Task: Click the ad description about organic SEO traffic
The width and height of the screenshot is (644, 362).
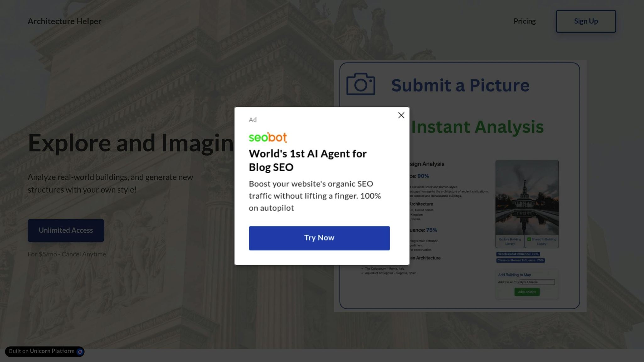Action: pyautogui.click(x=315, y=196)
